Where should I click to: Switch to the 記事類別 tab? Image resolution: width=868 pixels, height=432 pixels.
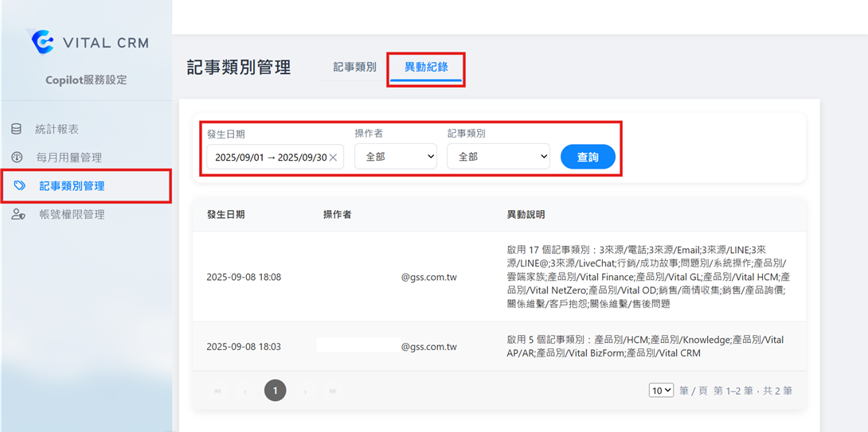tap(354, 67)
